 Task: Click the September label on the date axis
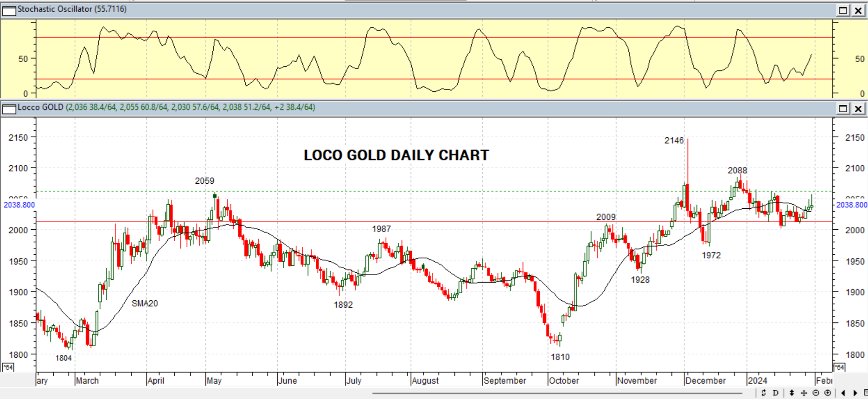505,381
